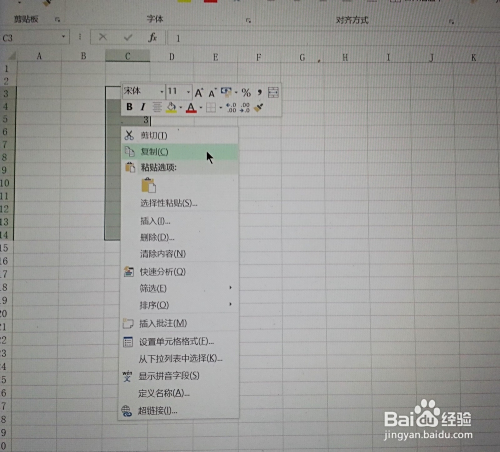Image resolution: width=500 pixels, height=452 pixels.
Task: Expand the fill color dropdown arrow
Action: pyautogui.click(x=181, y=107)
